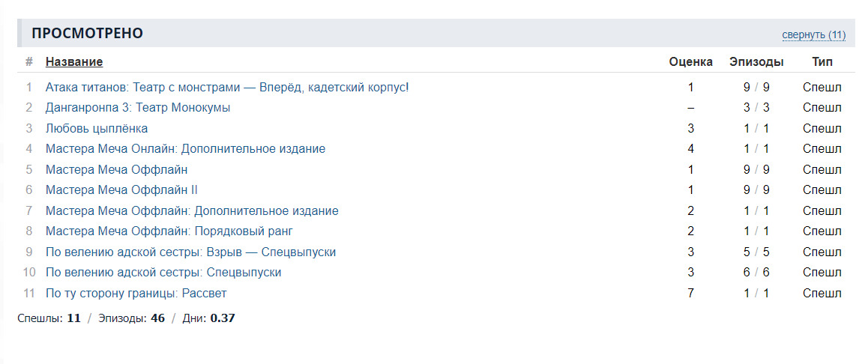Viewport: 868px width, 364px height.
Task: Click the Тип column header
Action: pyautogui.click(x=822, y=61)
